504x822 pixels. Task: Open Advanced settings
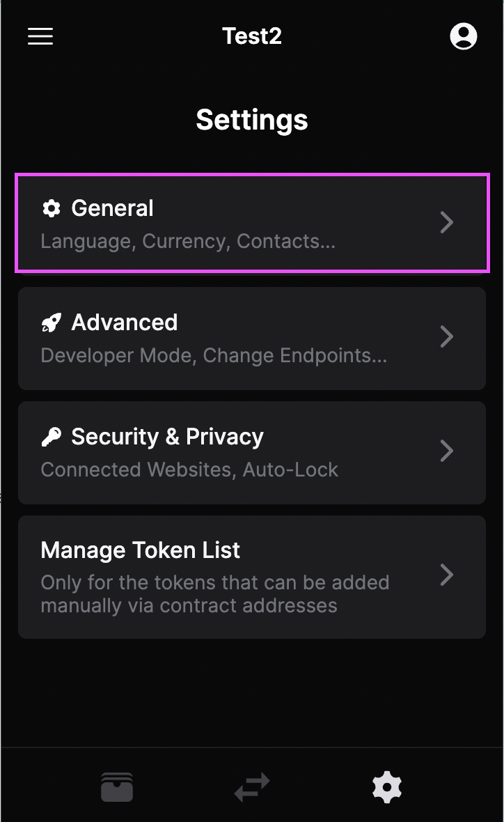tap(125, 323)
